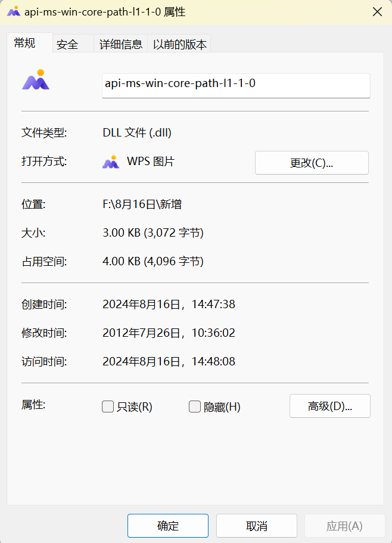Image resolution: width=392 pixels, height=543 pixels.
Task: Click the 占用空间: label
Action: click(44, 262)
